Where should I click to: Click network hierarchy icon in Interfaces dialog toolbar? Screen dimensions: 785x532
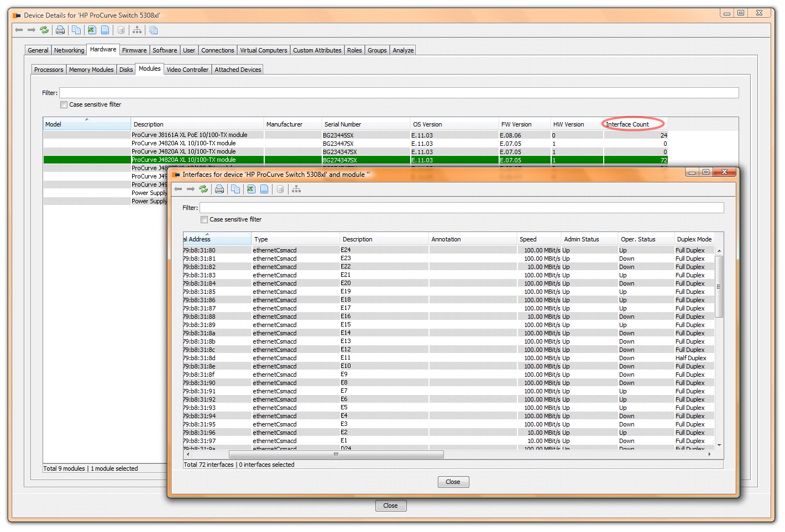pyautogui.click(x=296, y=189)
